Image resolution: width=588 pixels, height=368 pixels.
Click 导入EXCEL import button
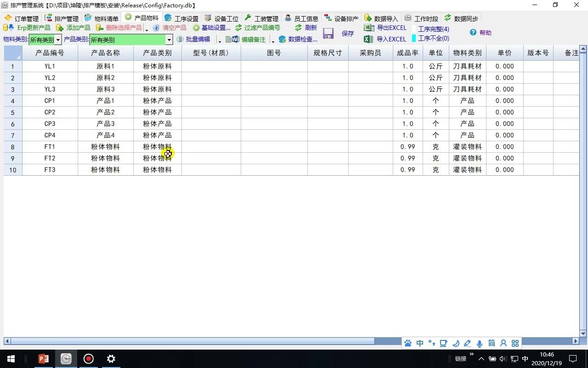[385, 39]
